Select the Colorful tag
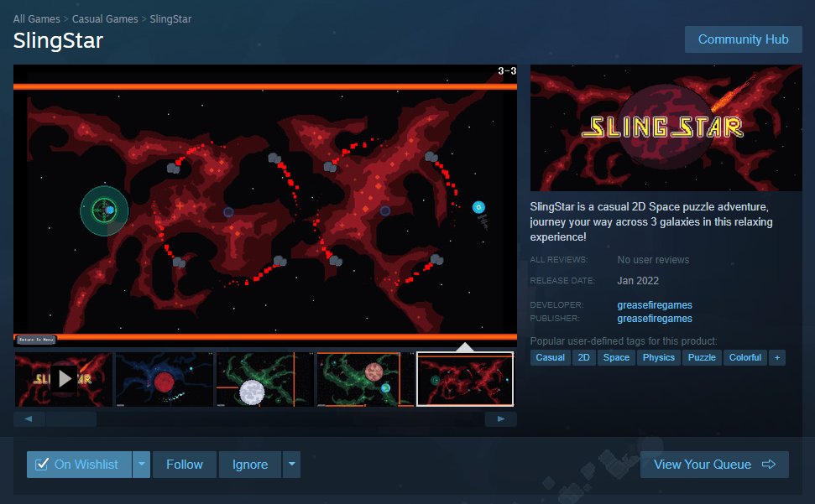 (744, 357)
